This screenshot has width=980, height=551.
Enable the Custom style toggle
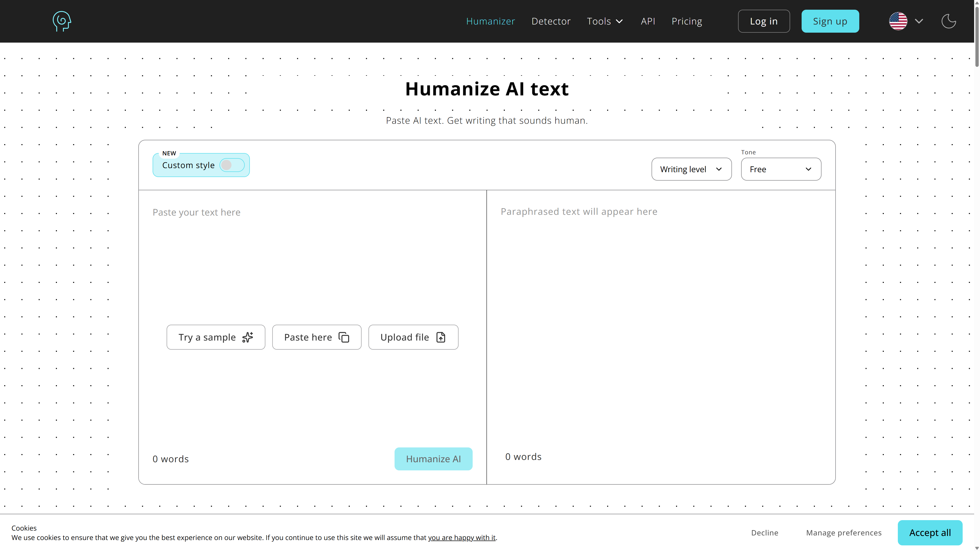[x=232, y=165]
